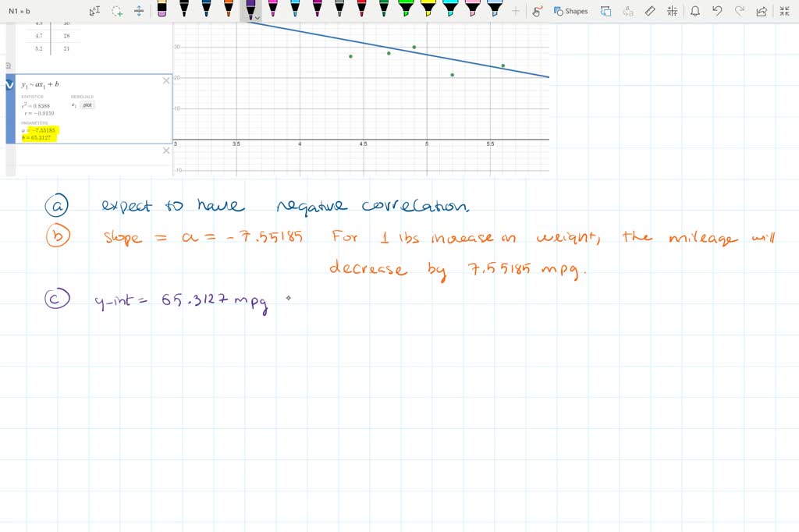Select the lasso selection tool

coord(116,11)
